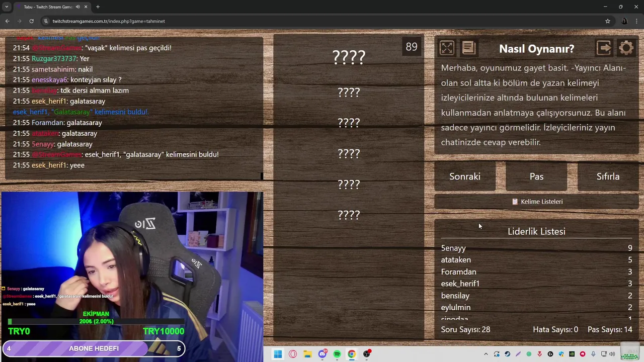This screenshot has height=362, width=644.
Task: Click the timer value 89
Action: pyautogui.click(x=412, y=47)
